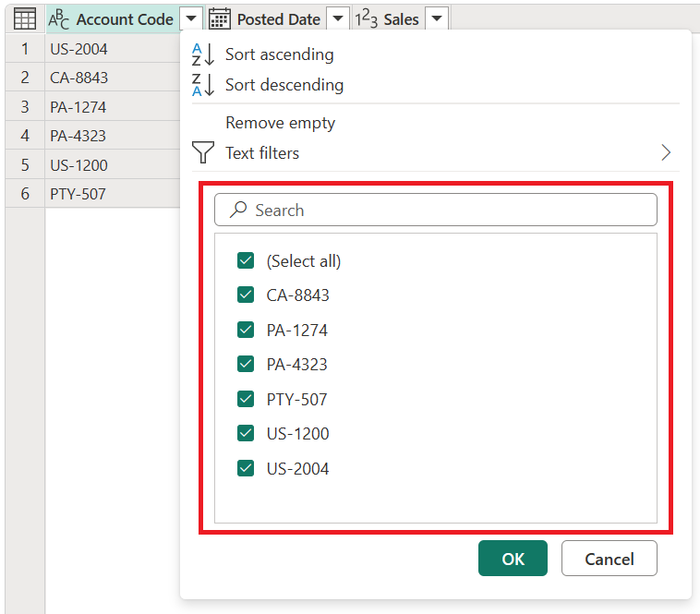
Task: Select Remove empty menu option
Action: click(x=281, y=123)
